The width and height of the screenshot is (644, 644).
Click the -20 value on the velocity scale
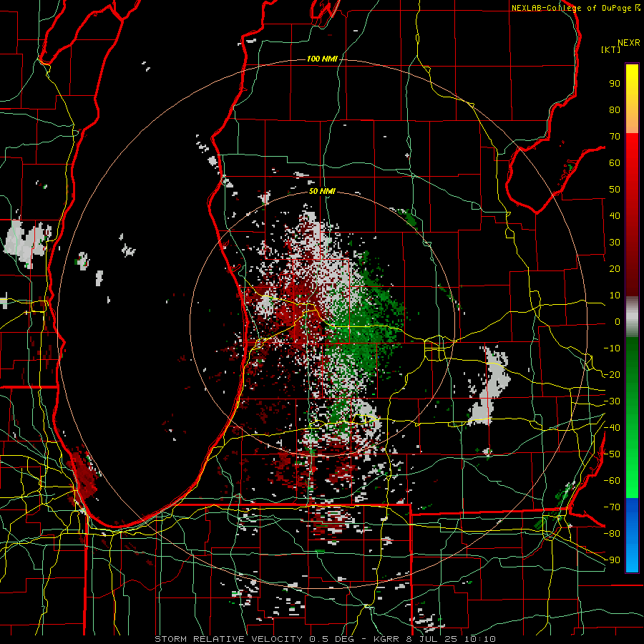612,374
